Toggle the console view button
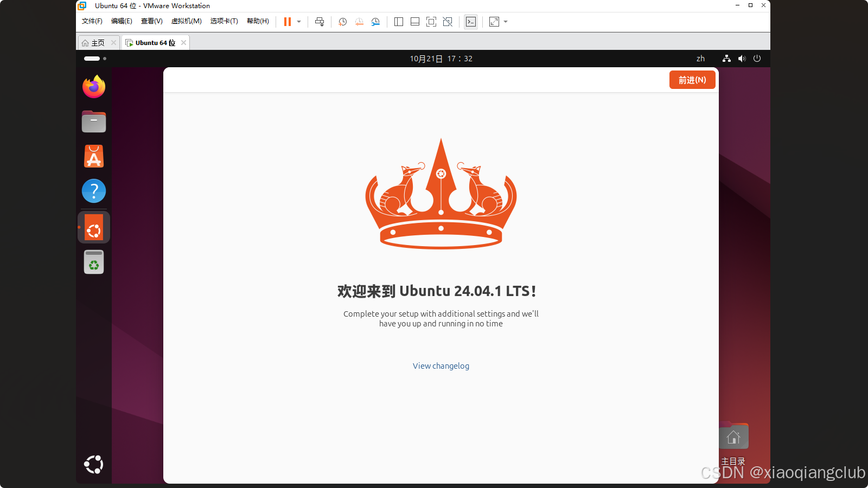The height and width of the screenshot is (488, 868). 471,22
